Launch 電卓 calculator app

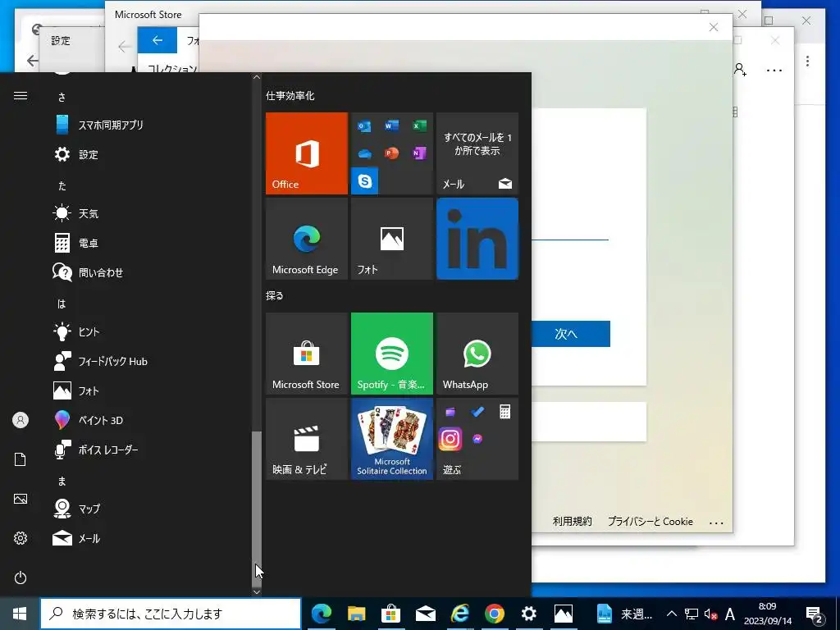(x=150, y=243)
